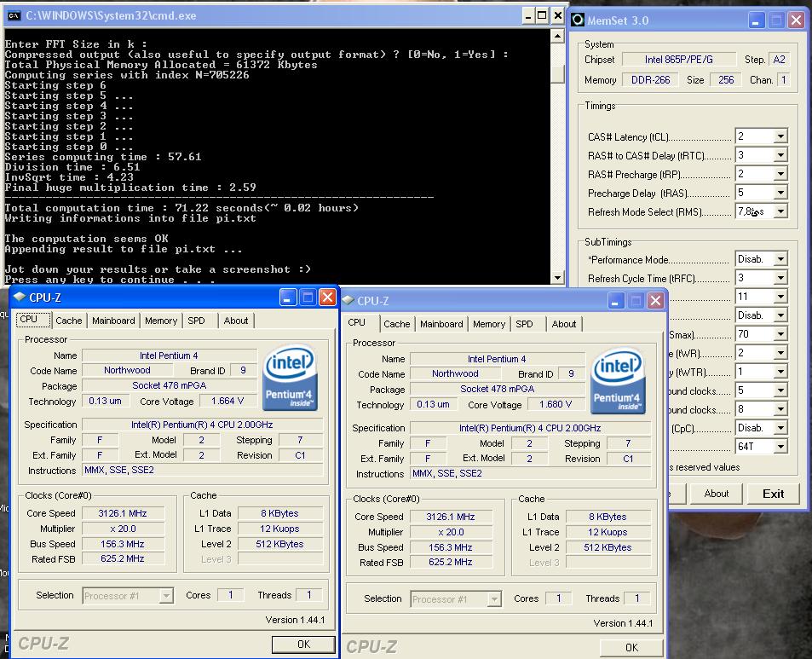
Task: Minimize the MemSet 3.0 window
Action: 757,20
